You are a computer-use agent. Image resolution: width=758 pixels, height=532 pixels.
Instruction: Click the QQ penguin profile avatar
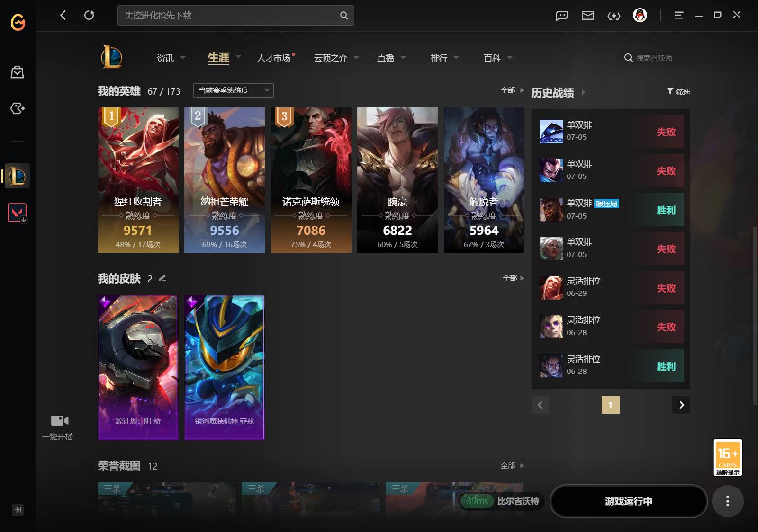point(640,16)
